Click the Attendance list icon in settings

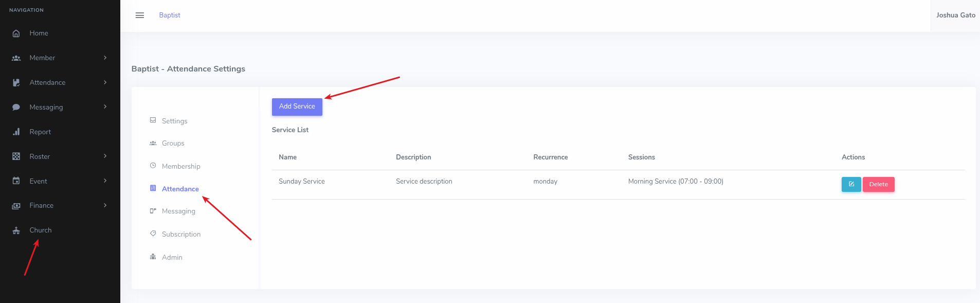click(153, 188)
